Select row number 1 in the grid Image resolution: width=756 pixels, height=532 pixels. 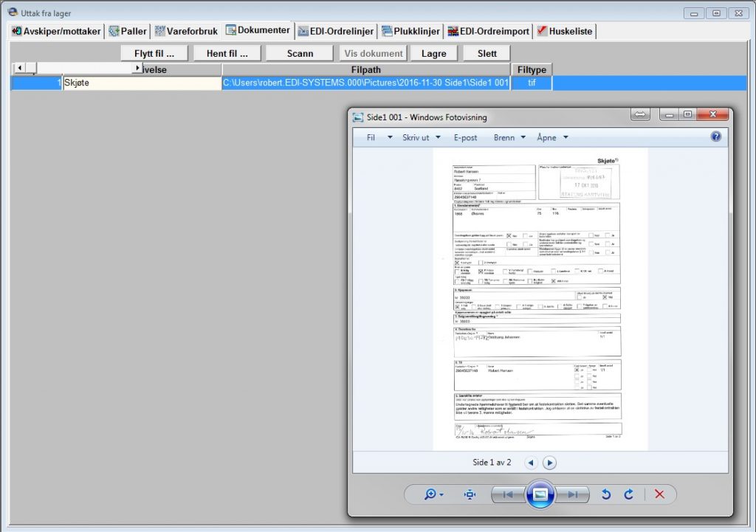tap(36, 83)
